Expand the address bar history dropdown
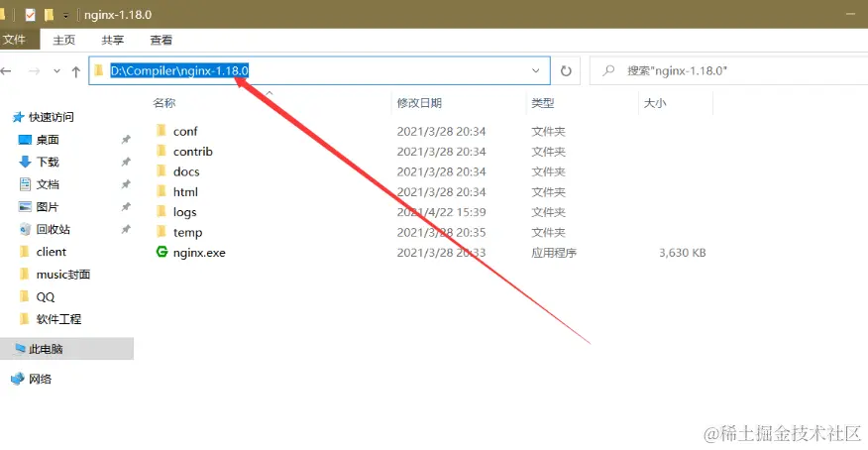This screenshot has height=450, width=868. tap(535, 70)
